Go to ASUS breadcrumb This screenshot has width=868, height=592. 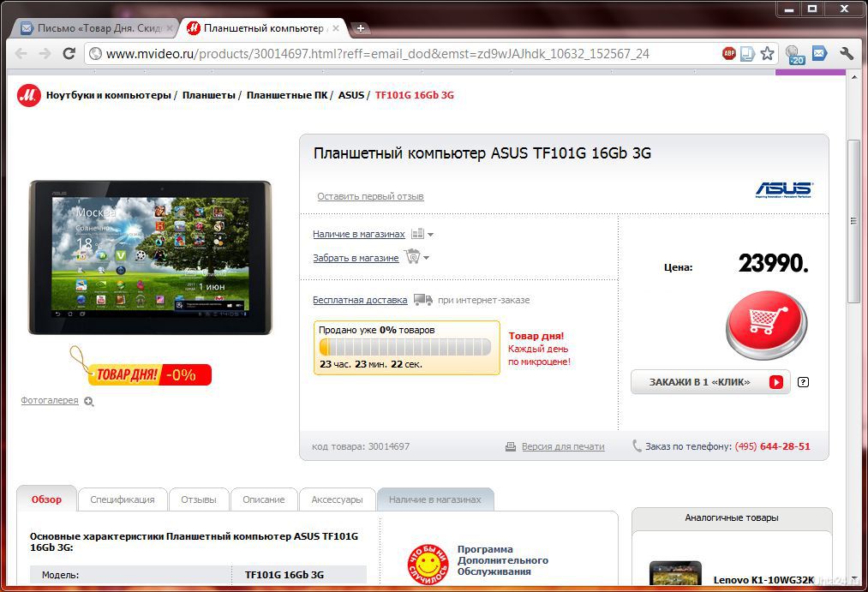(x=351, y=95)
